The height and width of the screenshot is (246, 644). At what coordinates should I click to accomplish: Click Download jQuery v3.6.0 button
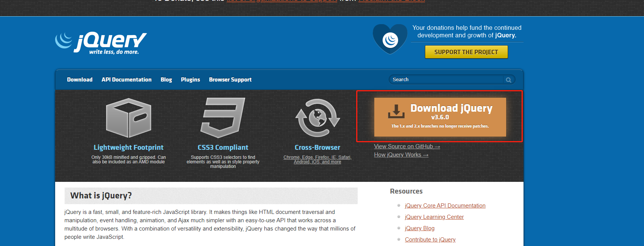click(440, 117)
